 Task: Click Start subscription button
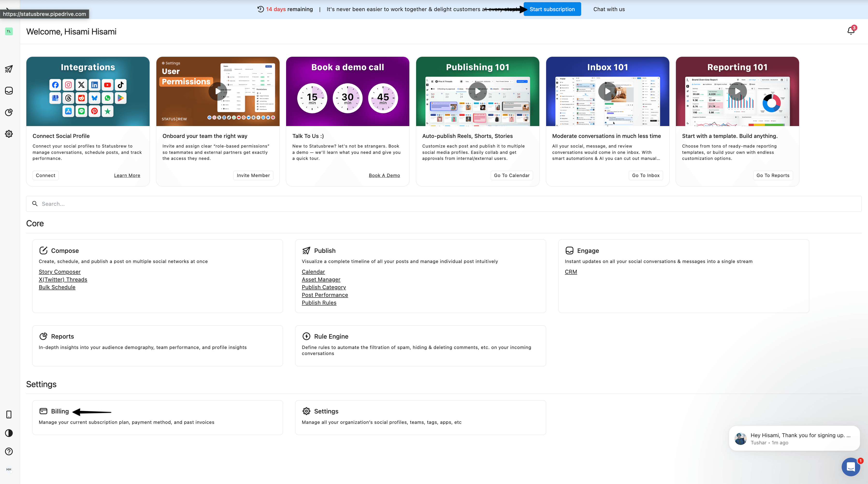(552, 9)
